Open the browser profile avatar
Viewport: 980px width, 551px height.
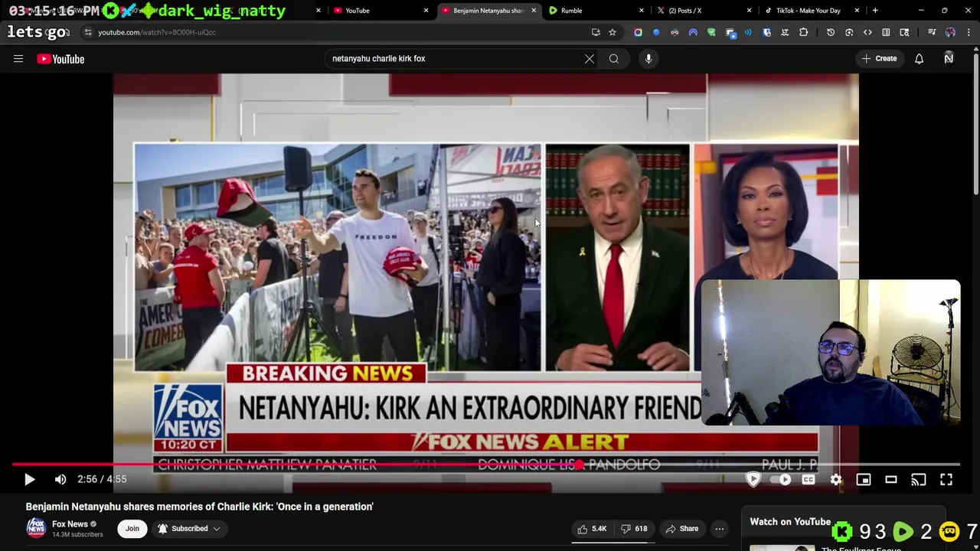(x=950, y=32)
